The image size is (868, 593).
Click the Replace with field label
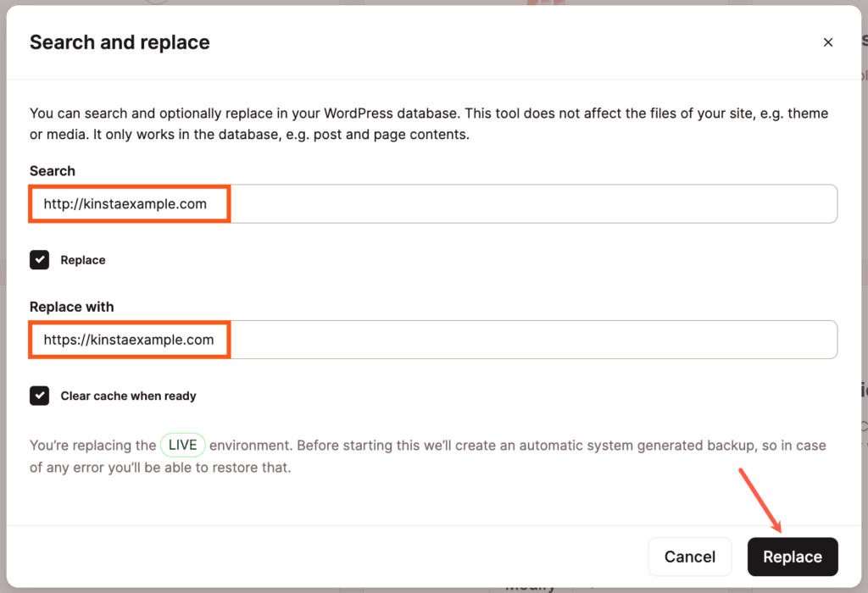click(x=71, y=307)
